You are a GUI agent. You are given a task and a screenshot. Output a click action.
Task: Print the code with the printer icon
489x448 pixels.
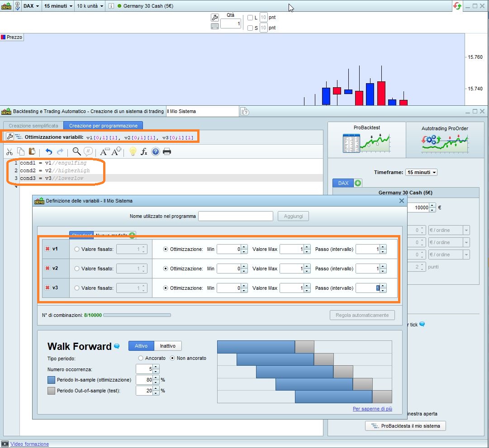coord(167,152)
